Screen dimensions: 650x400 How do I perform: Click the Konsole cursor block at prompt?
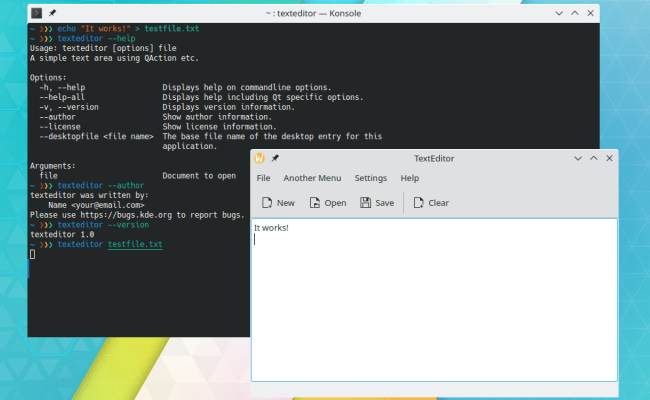coord(32,255)
